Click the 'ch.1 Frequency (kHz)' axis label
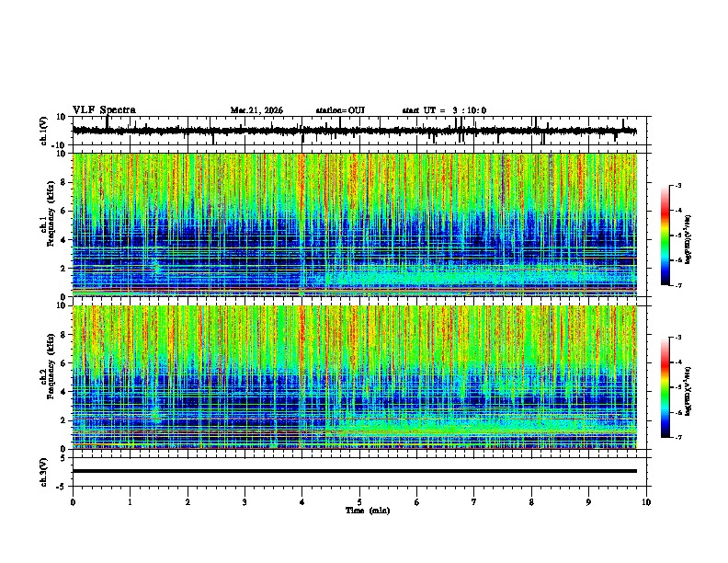The image size is (728, 563). [48, 213]
